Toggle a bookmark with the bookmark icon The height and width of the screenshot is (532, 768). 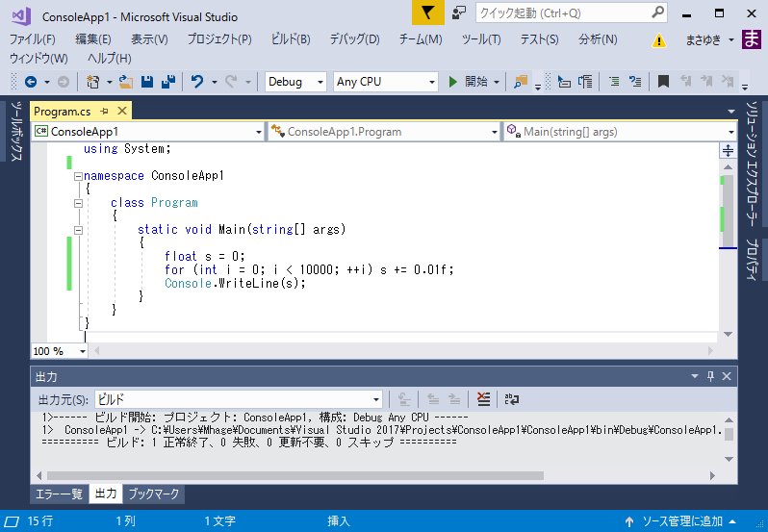(x=663, y=82)
